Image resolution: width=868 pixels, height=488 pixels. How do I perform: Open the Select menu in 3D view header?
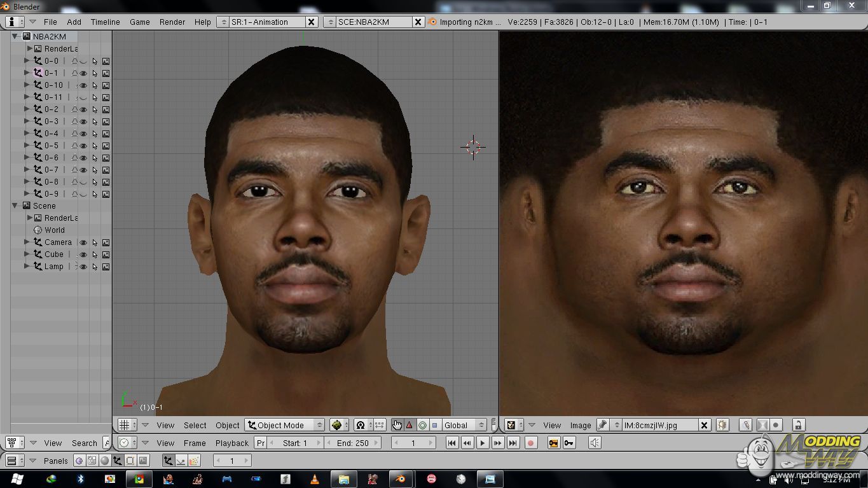pos(195,425)
